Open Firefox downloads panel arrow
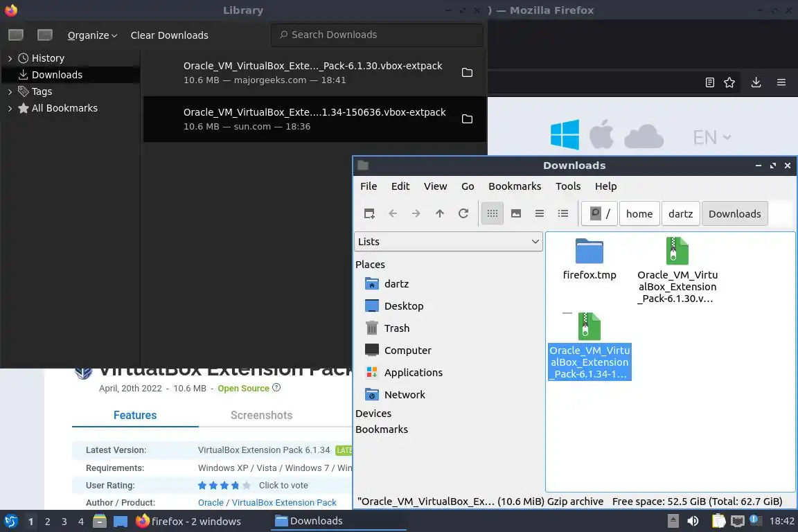 756,82
